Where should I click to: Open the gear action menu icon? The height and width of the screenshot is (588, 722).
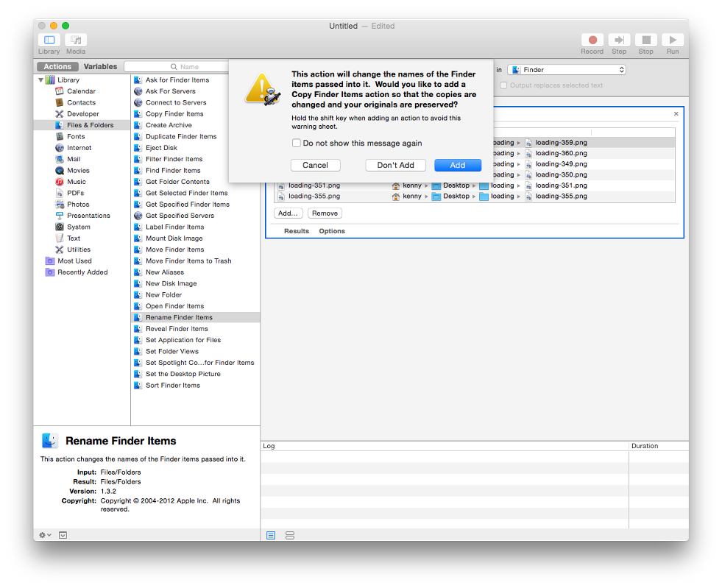click(x=45, y=535)
